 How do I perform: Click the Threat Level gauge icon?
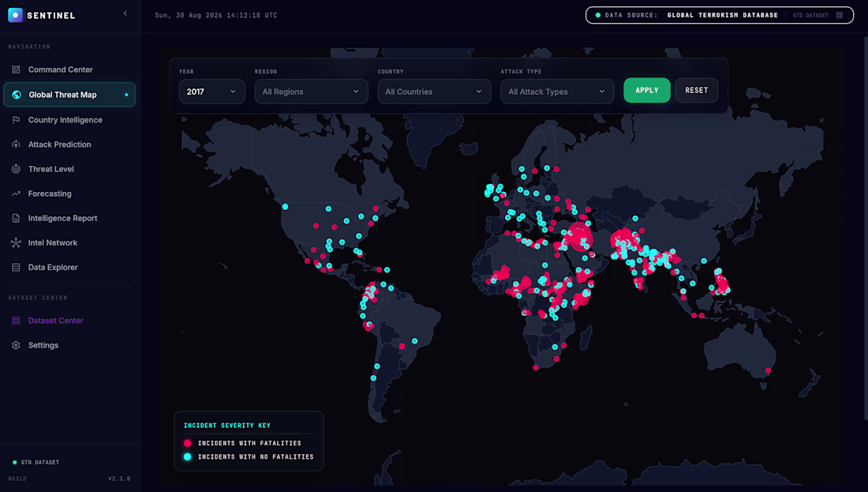click(x=16, y=169)
